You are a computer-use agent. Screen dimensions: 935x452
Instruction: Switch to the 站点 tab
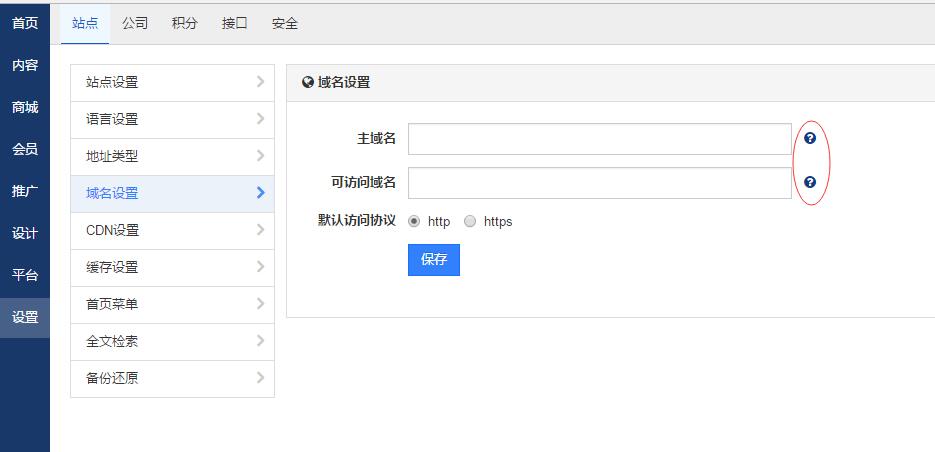(85, 23)
